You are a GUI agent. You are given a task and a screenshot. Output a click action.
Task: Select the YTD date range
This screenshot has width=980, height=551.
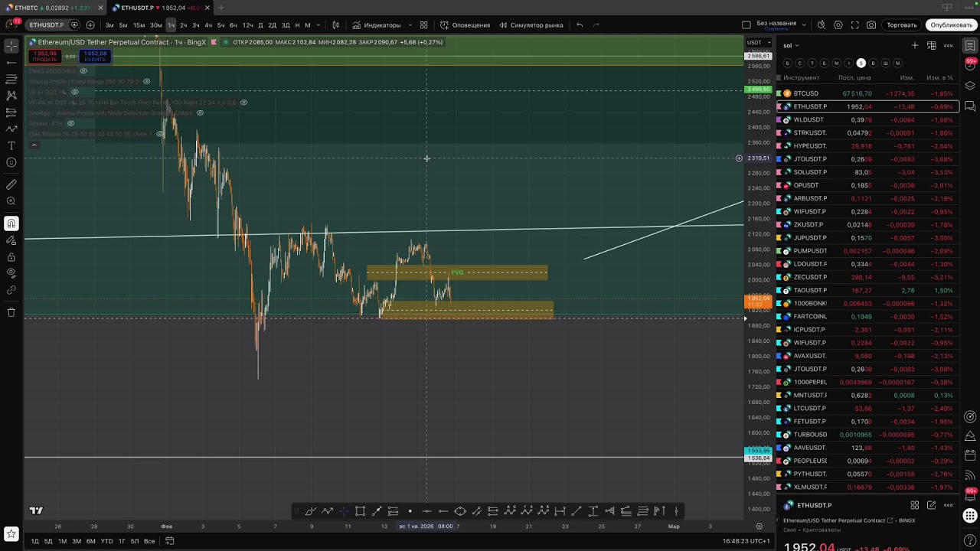[x=106, y=541]
